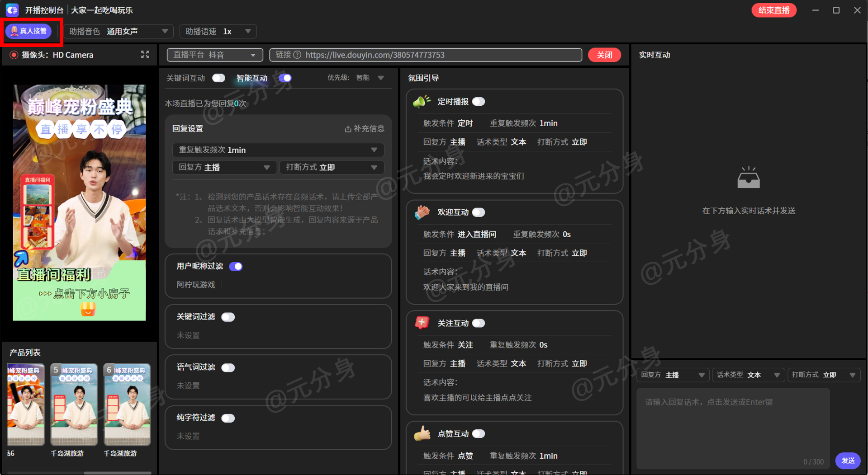
Task: Click 我会定时欢迎新进来的宝宝们 script text
Action: click(x=474, y=176)
